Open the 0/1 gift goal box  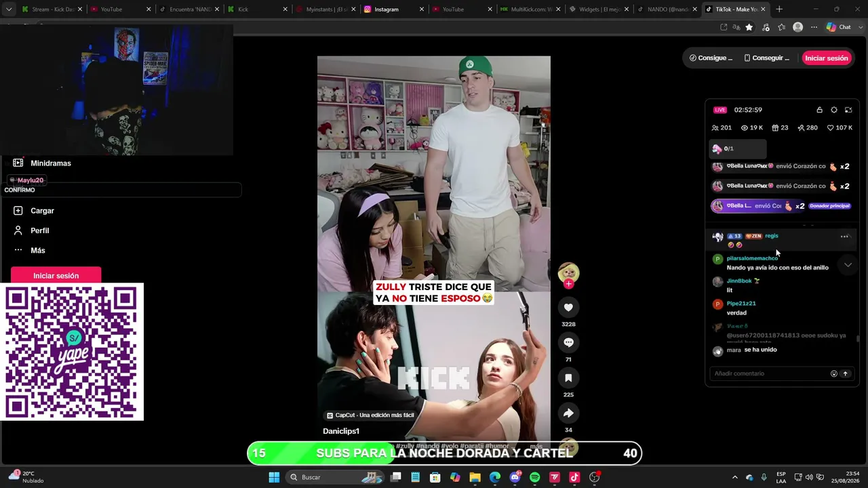(x=738, y=149)
